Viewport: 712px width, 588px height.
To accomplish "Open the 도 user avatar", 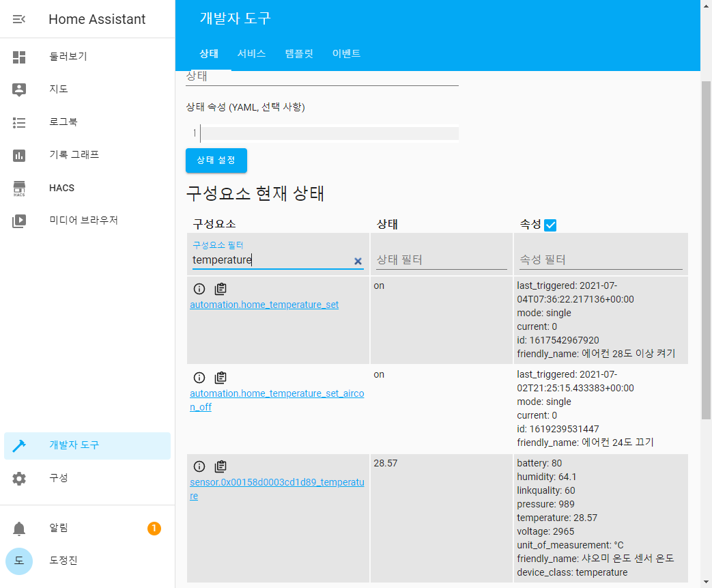I will [x=18, y=561].
